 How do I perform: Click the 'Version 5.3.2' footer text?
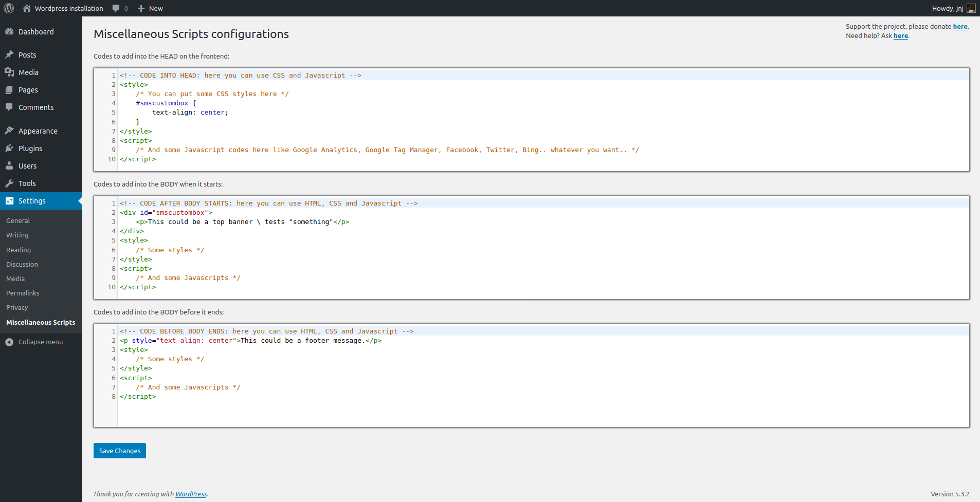coord(950,494)
